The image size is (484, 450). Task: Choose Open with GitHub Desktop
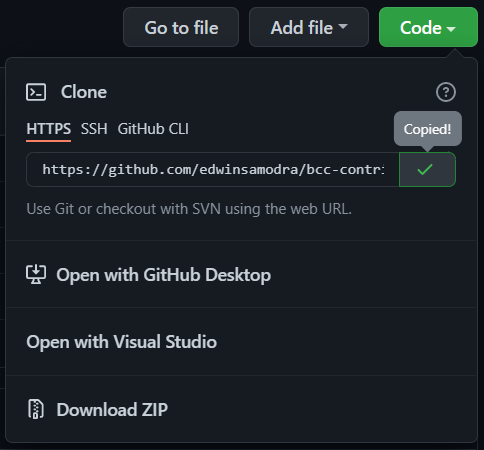coord(241,275)
